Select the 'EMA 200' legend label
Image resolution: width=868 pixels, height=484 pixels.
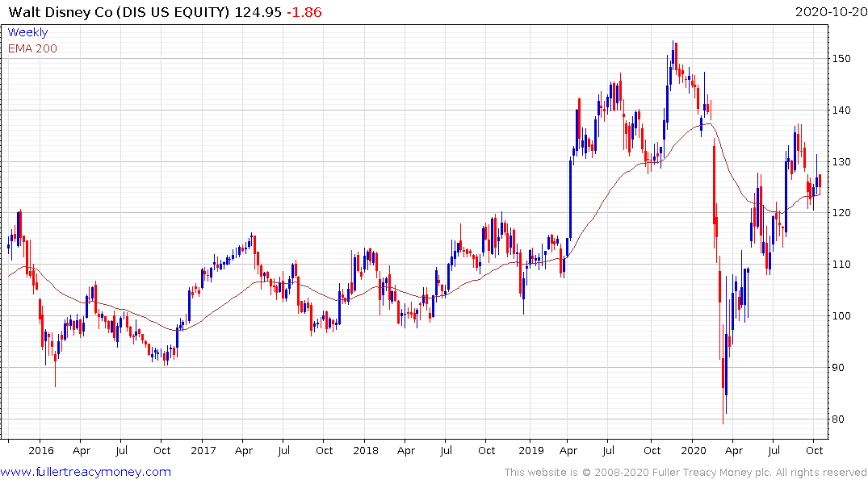tap(32, 48)
